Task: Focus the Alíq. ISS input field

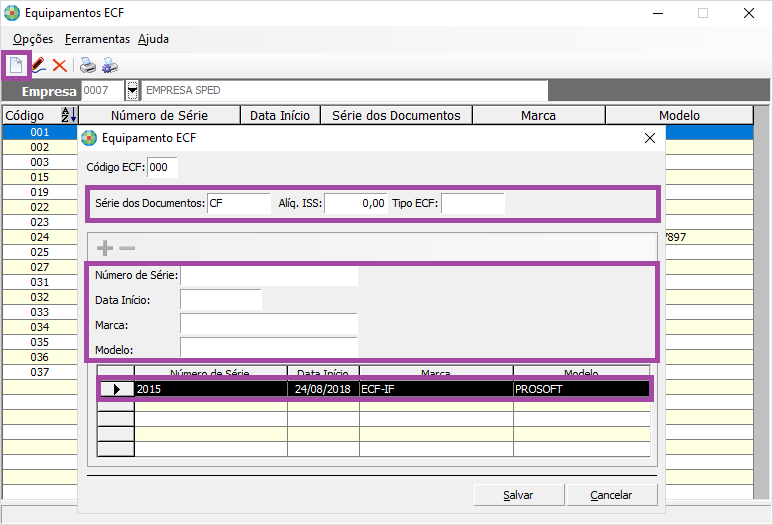Action: (355, 203)
